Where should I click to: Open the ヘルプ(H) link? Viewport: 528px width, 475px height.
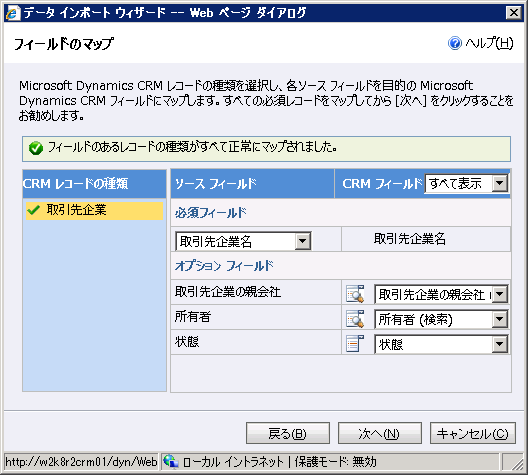489,43
